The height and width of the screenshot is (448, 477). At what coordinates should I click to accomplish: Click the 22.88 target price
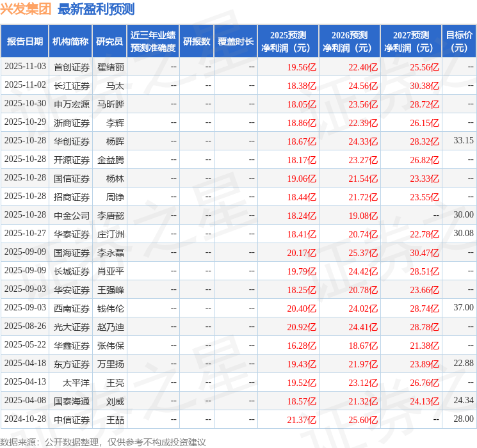pyautogui.click(x=464, y=363)
